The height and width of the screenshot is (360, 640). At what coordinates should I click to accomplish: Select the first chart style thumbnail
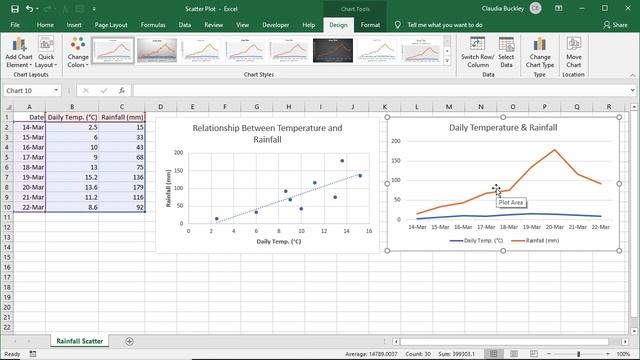113,50
